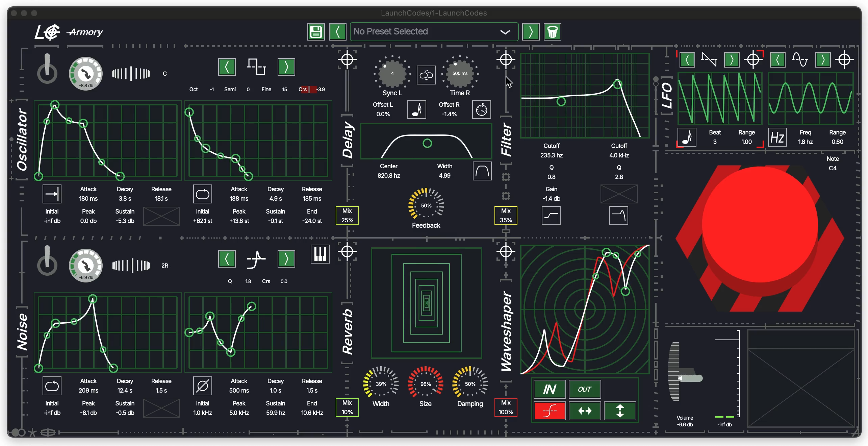Viewport: 868px width, 446px height.
Task: Toggle the Noise amp envelope loop icon
Action: [52, 386]
